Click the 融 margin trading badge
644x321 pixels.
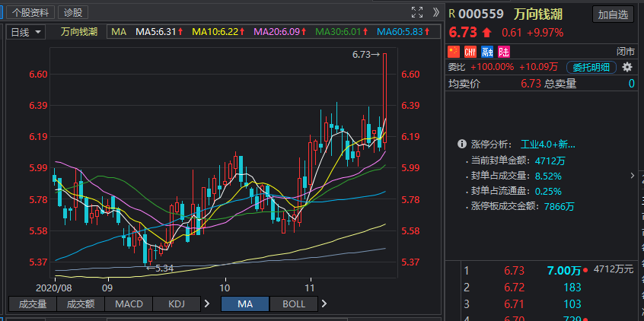pos(487,51)
